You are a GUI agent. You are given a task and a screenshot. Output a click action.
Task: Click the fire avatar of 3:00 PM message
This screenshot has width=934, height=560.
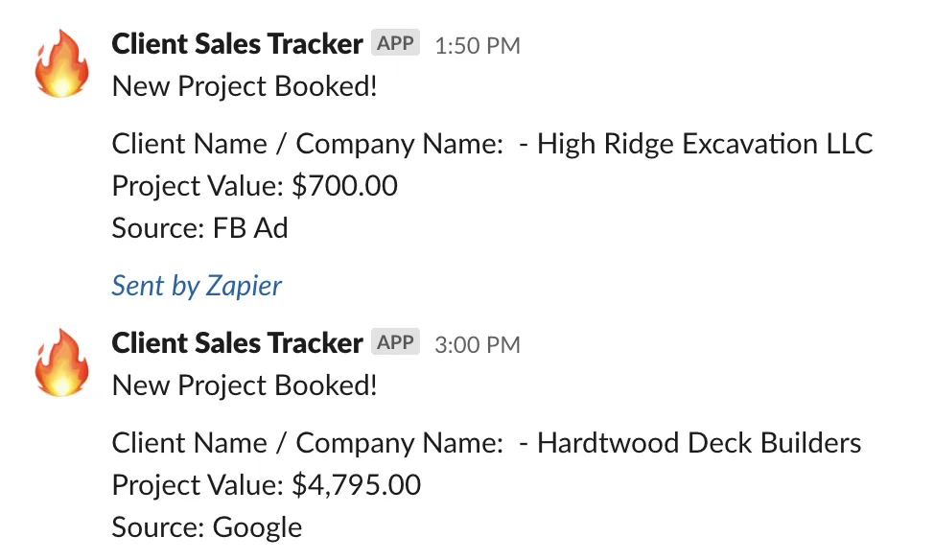[x=62, y=362]
